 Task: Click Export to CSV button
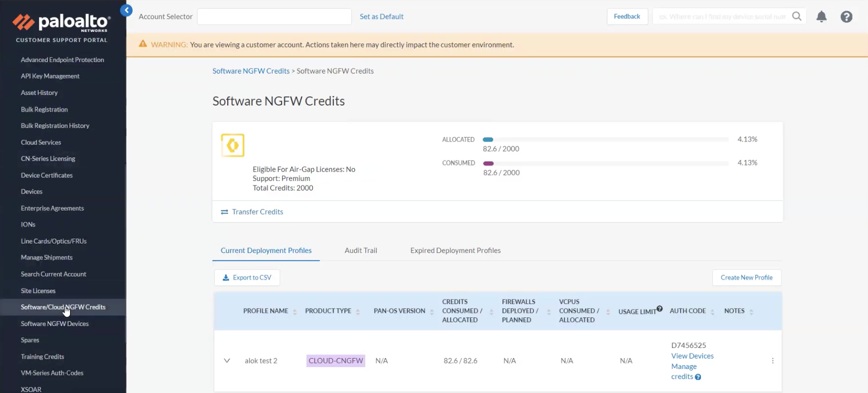(247, 277)
